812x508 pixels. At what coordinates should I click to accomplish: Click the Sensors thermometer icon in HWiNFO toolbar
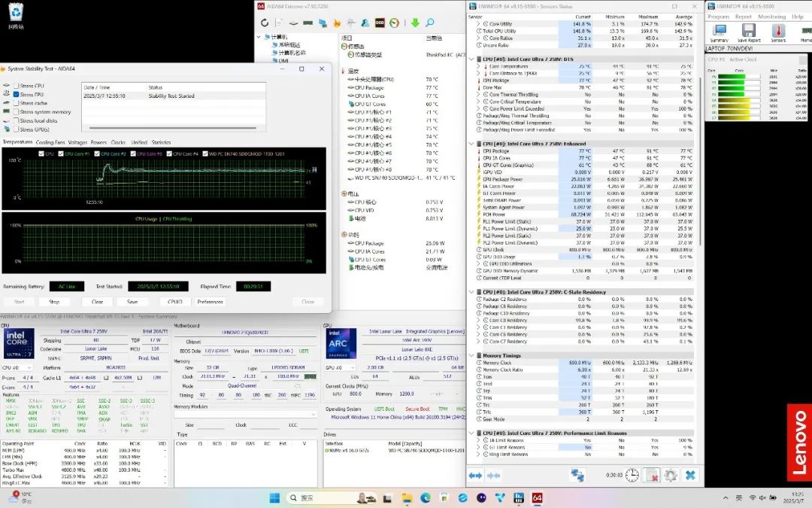[778, 33]
